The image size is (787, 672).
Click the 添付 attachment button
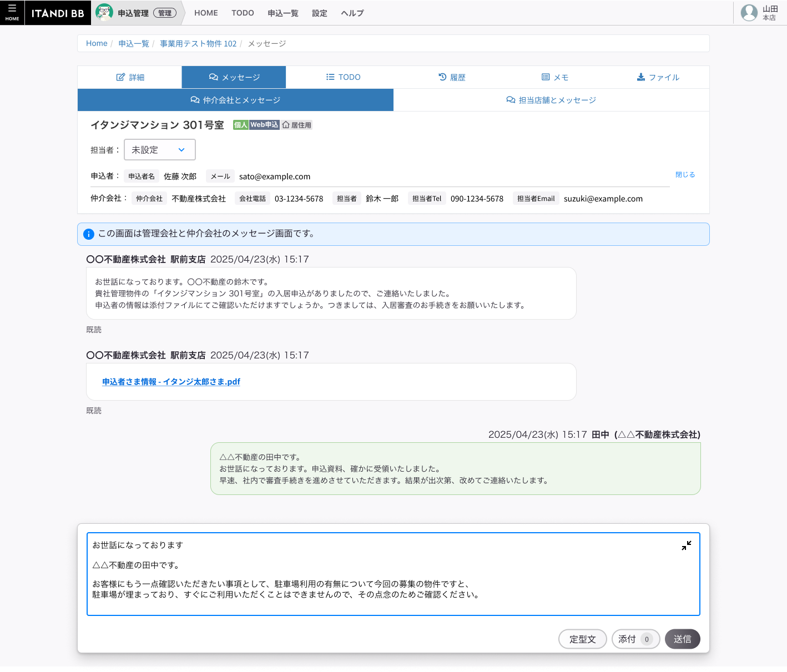click(x=636, y=639)
